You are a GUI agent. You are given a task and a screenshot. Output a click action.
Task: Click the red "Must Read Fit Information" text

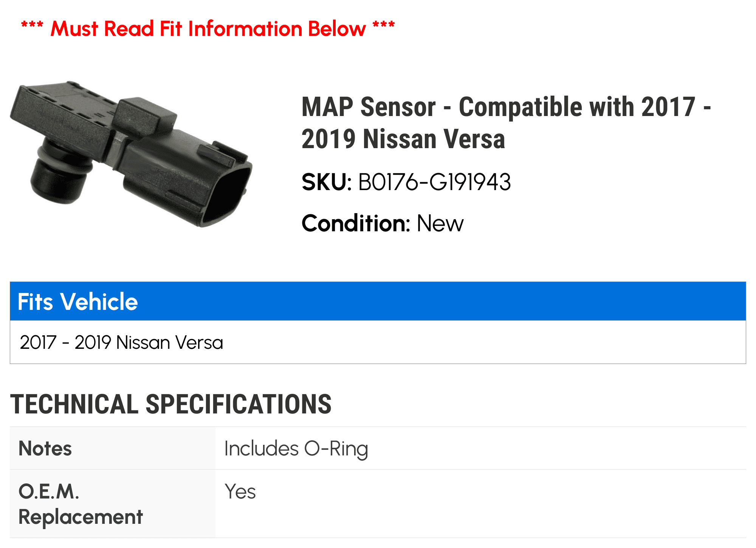(208, 29)
